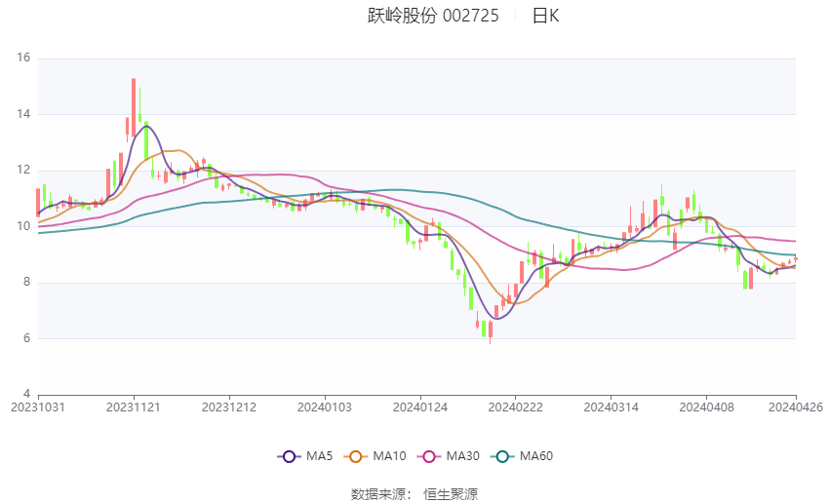829x504 pixels.
Task: Select the 日K label in title
Action: pos(545,16)
